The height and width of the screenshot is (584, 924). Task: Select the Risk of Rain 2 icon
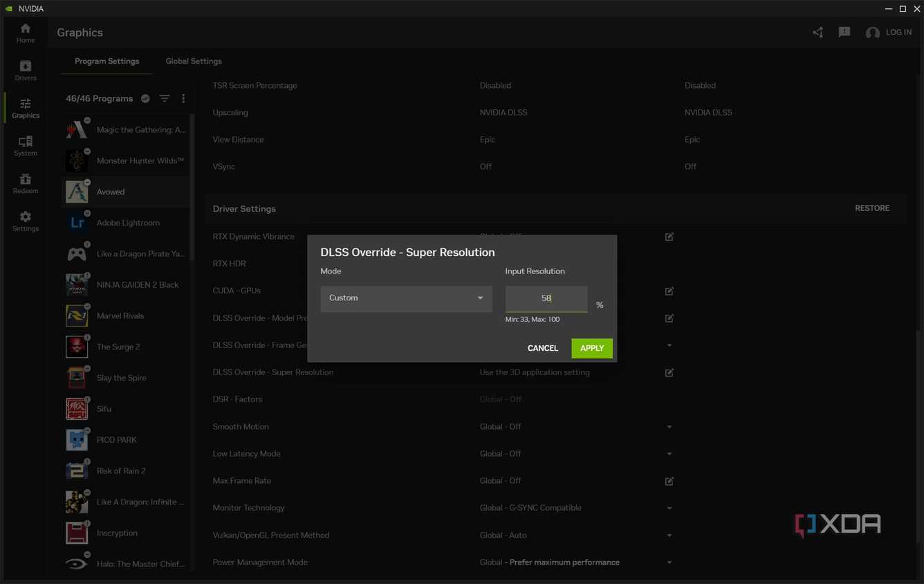(x=77, y=471)
